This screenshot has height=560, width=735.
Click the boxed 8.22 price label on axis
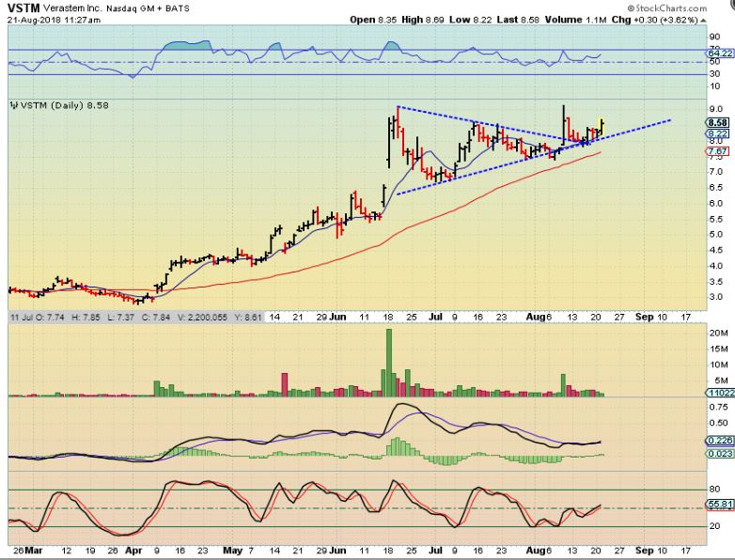click(718, 133)
